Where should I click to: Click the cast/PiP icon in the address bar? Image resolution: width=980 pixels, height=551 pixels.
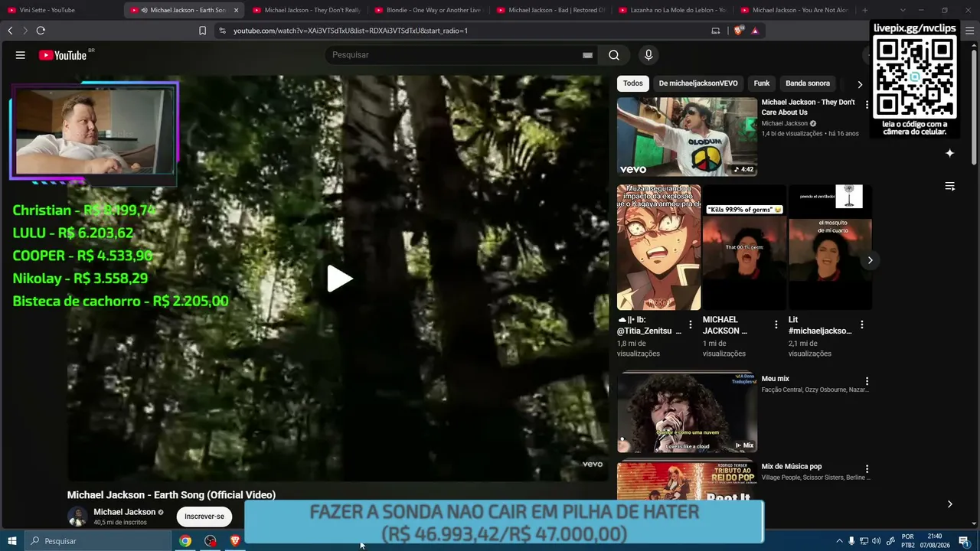point(716,31)
